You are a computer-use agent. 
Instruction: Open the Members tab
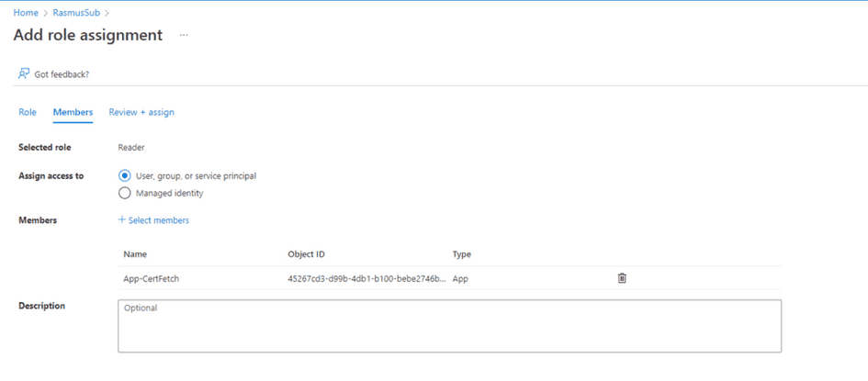click(73, 112)
